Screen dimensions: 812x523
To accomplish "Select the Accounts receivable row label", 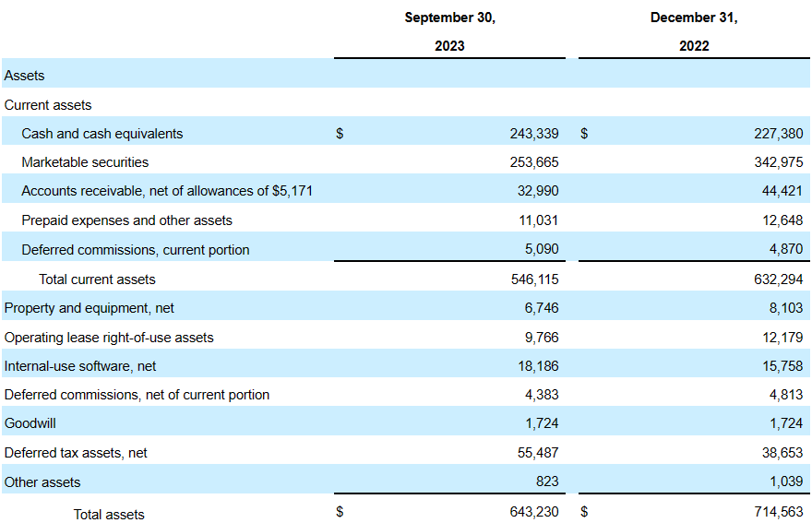I will (173, 192).
